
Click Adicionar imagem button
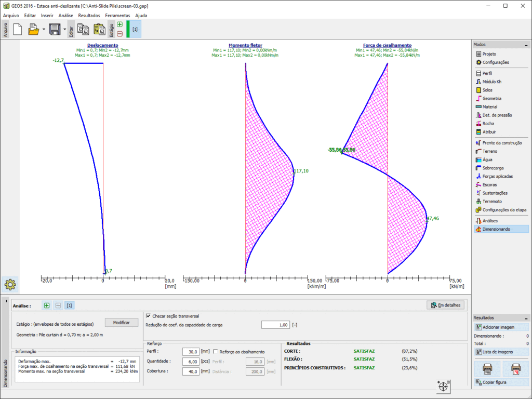coord(501,327)
